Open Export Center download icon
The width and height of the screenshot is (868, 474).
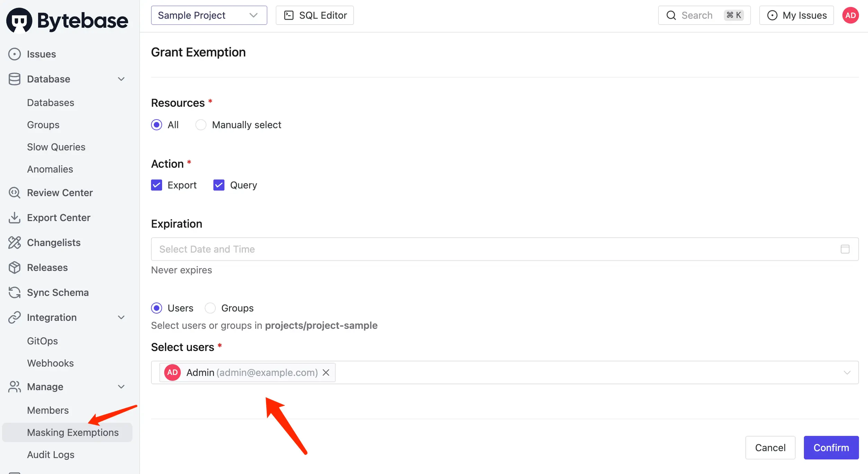tap(14, 218)
